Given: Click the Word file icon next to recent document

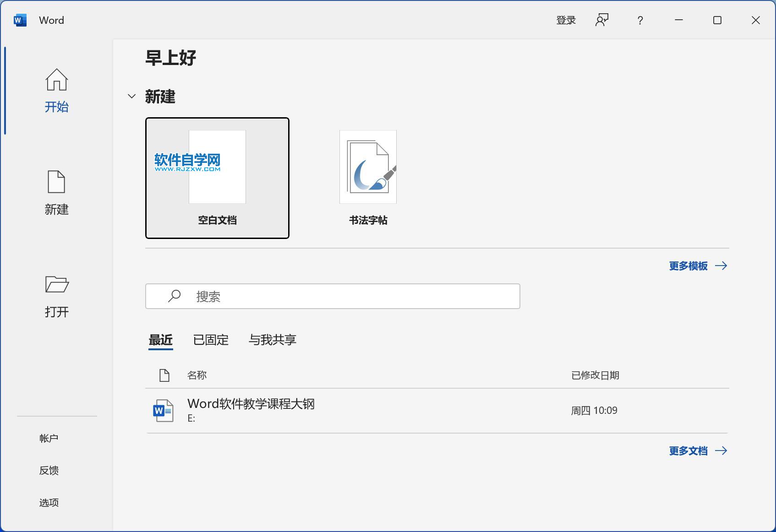Looking at the screenshot, I should [163, 410].
